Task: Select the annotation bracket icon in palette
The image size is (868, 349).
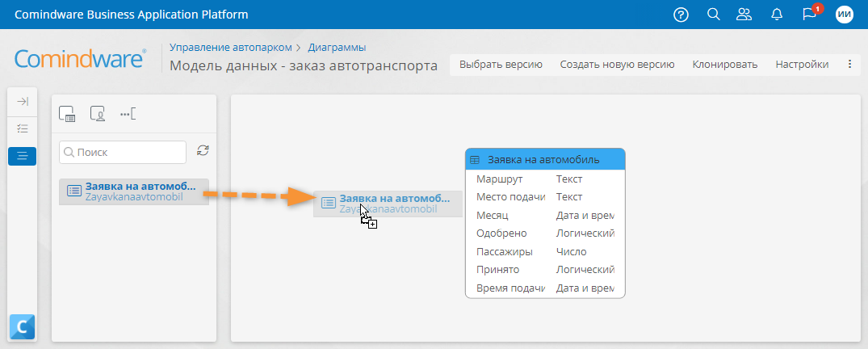Action: point(128,114)
